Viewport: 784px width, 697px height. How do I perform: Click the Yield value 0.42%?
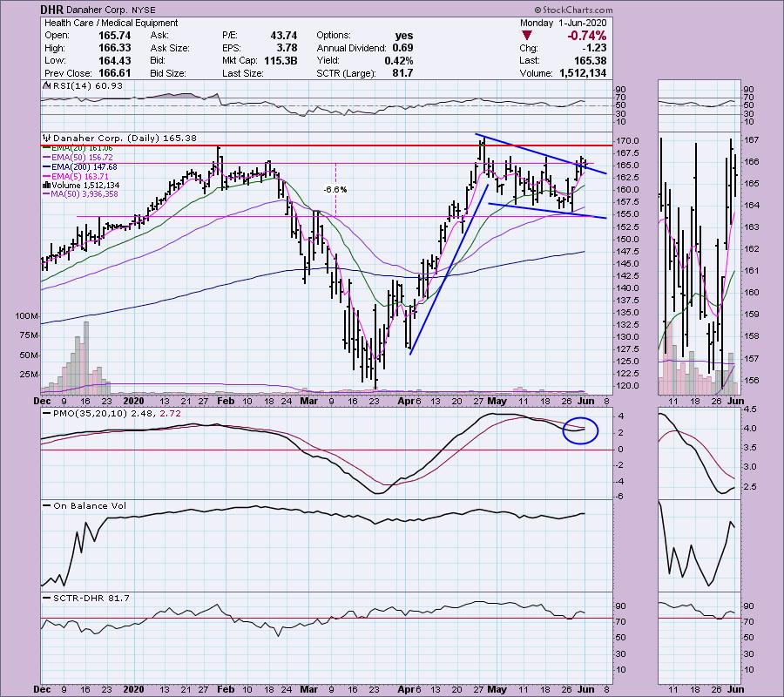click(398, 60)
